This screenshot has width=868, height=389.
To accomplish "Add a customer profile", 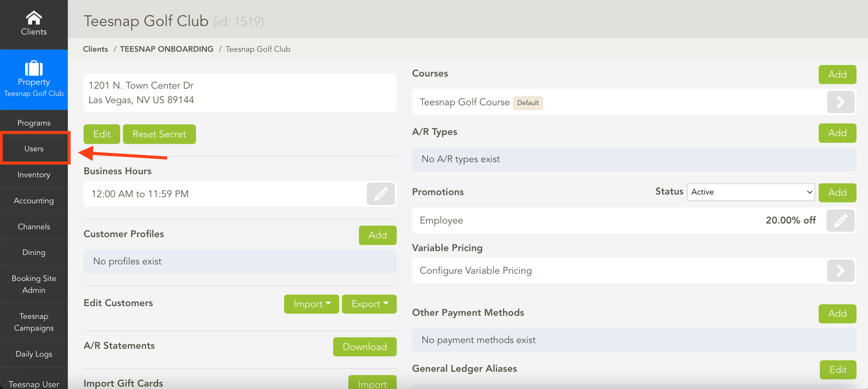I will pos(377,235).
